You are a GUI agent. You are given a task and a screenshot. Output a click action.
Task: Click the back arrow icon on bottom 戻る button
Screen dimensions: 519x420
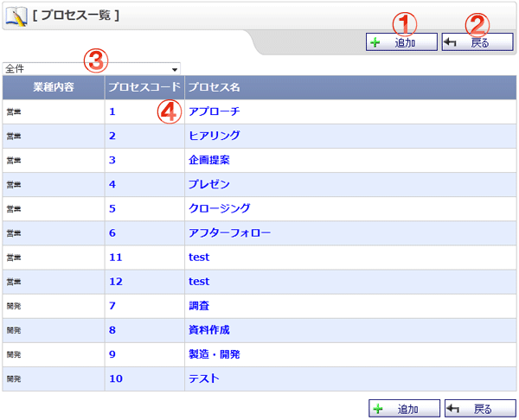coord(452,409)
